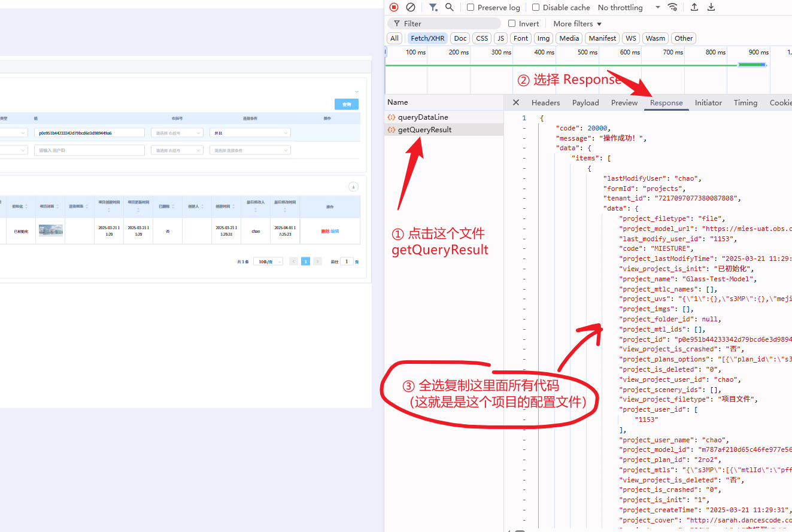Stop recording network log

(394, 7)
